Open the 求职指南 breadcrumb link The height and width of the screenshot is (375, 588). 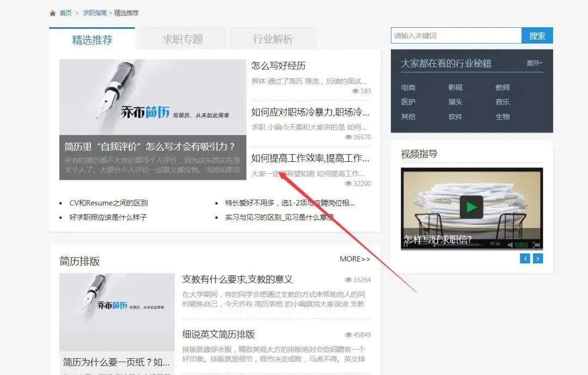95,13
